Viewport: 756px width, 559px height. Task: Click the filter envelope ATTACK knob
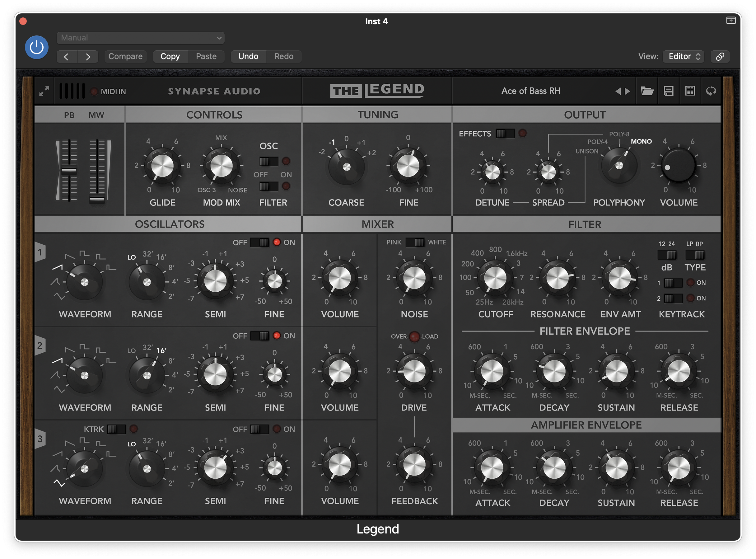492,371
